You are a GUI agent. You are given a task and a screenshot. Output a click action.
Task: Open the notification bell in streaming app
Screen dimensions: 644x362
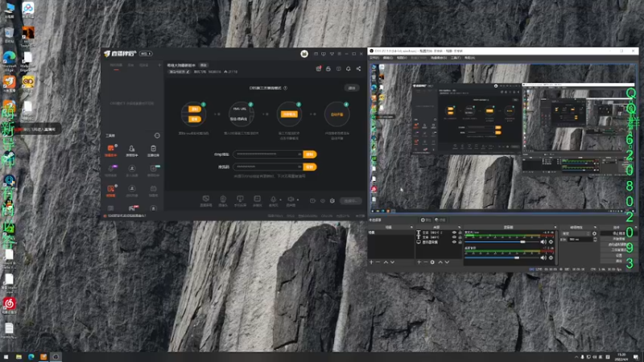point(349,68)
